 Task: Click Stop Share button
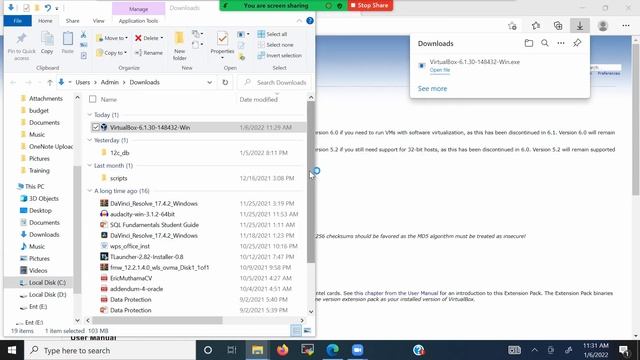point(370,6)
